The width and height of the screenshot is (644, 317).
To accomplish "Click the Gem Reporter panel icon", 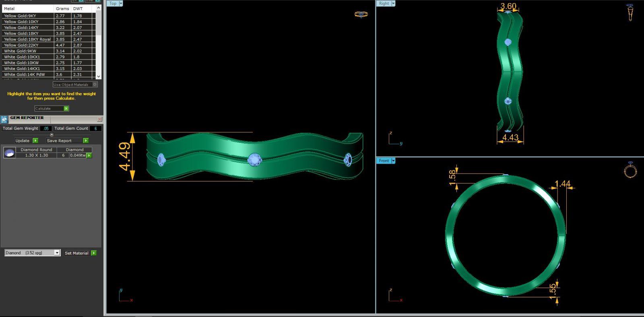I will point(4,119).
